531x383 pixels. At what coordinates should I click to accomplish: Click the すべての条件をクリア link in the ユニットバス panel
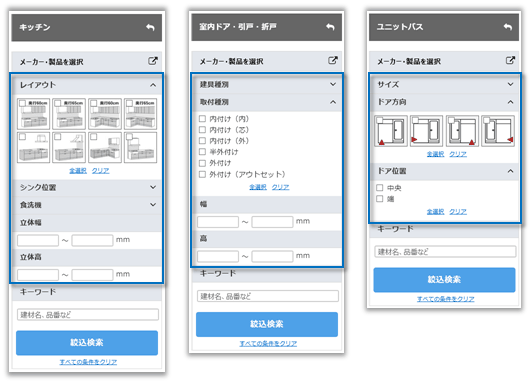[445, 299]
